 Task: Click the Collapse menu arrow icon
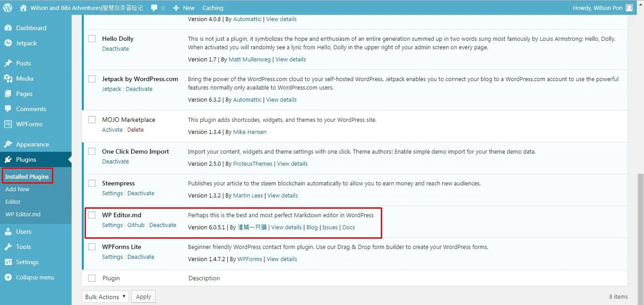(8, 277)
